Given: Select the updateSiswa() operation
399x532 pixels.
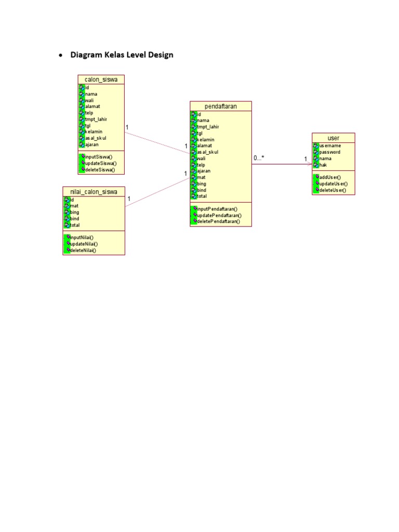Looking at the screenshot, I should pos(100,164).
